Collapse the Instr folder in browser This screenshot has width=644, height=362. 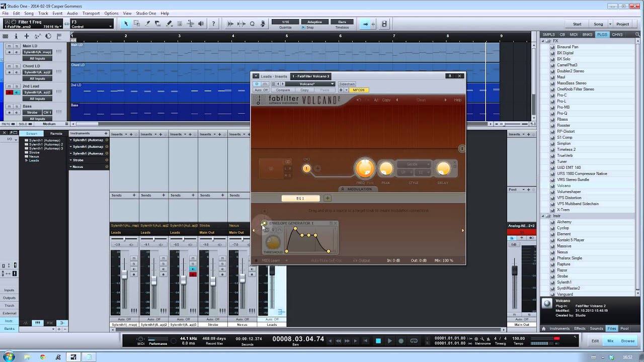coord(544,216)
